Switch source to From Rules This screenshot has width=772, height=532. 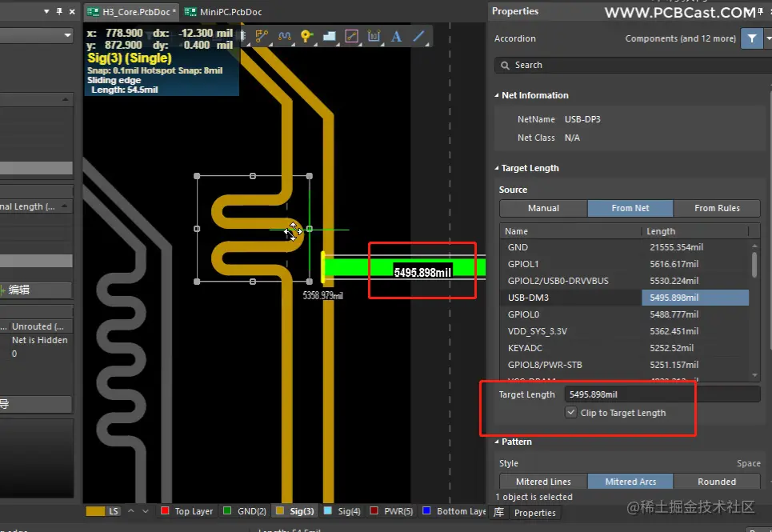(x=717, y=208)
